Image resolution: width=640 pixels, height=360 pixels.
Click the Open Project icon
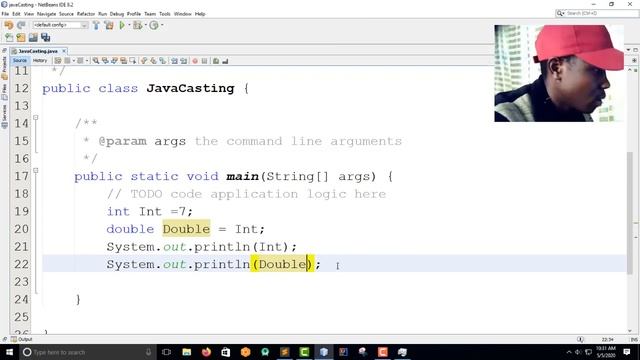[x=33, y=38]
